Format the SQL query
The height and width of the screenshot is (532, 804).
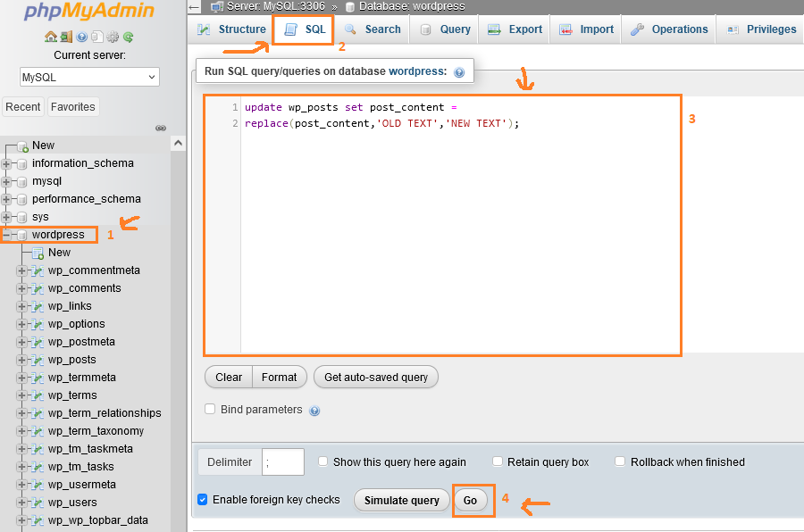click(x=279, y=378)
